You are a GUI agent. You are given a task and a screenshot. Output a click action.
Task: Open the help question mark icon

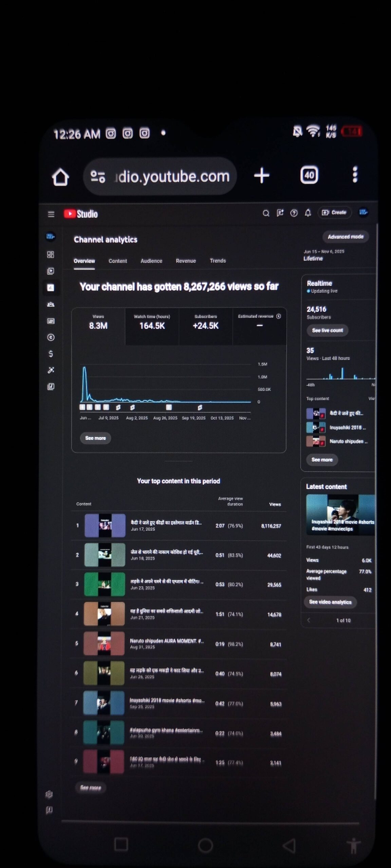point(294,213)
